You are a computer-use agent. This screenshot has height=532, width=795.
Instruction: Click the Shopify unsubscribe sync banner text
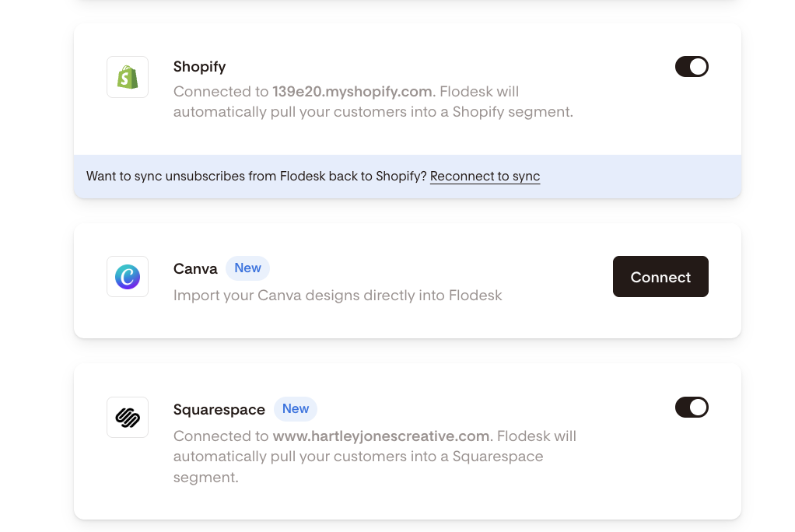[257, 177]
